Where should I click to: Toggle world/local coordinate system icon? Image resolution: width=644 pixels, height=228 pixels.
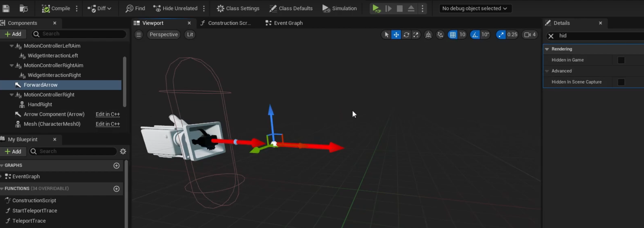click(x=428, y=34)
